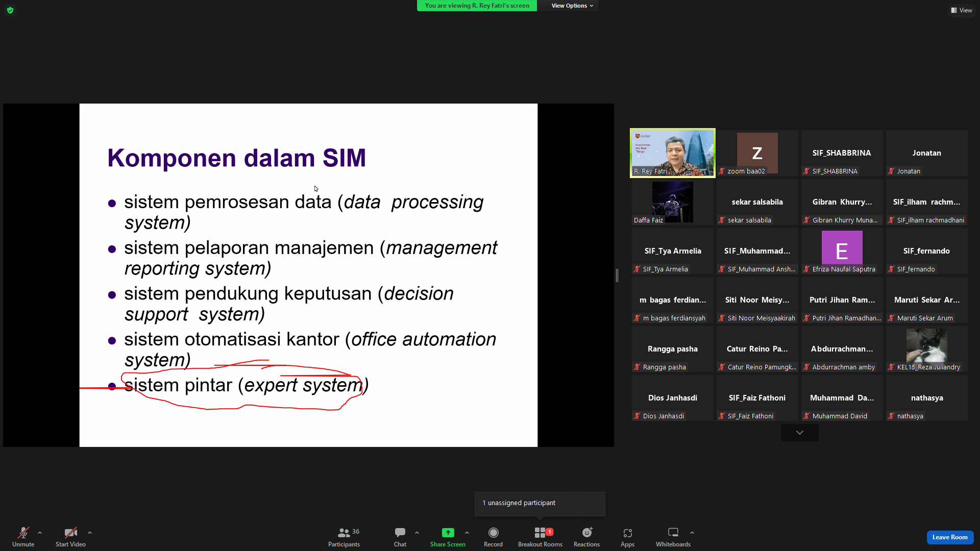Click the muted mic icon on SIF_Faiz Fathoni's tile

(722, 416)
